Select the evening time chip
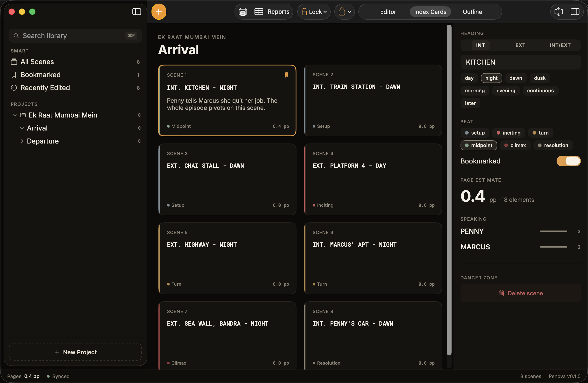 (x=506, y=91)
